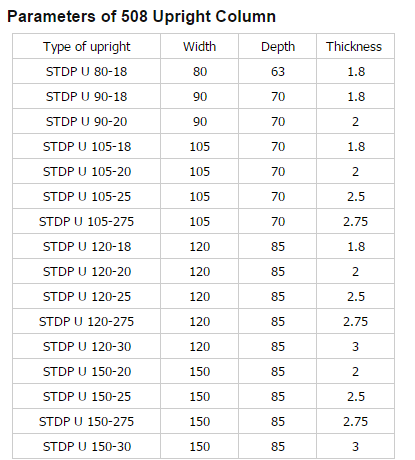Click thickness 2.75 in the 105-275 row
The image size is (415, 460).
click(x=356, y=221)
